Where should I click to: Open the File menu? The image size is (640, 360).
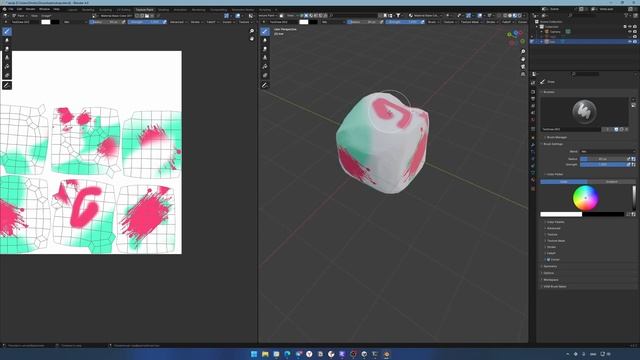11,9
